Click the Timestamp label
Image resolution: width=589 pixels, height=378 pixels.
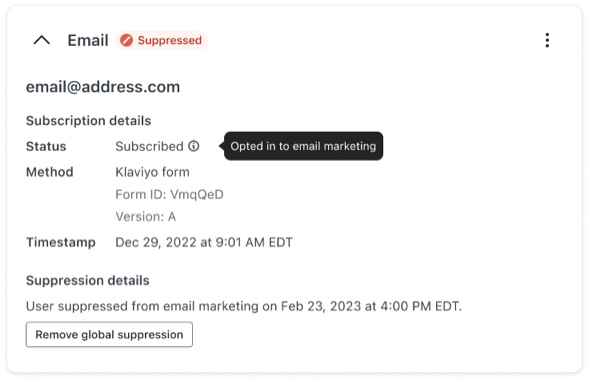pyautogui.click(x=60, y=242)
